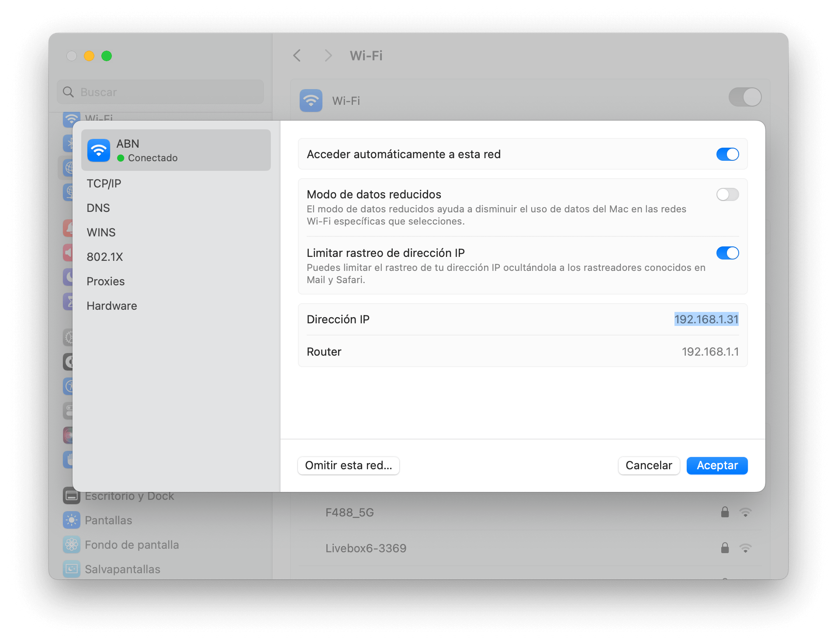Click the Escritorio y Dock sidebar icon
837x644 pixels.
(x=71, y=496)
